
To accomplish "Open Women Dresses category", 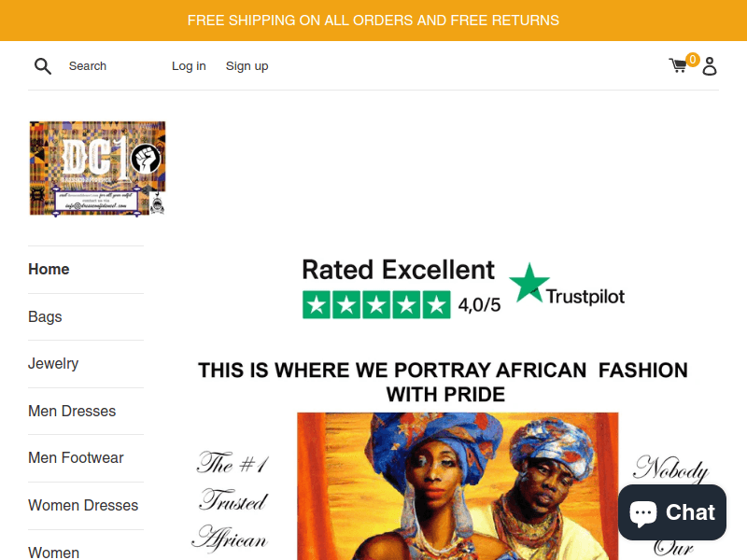I will click(83, 505).
